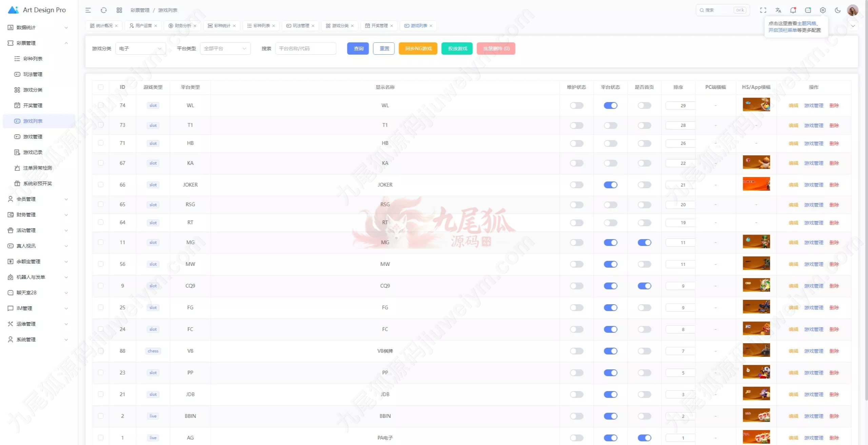Screen dimensions: 868x445
Task: Click the WL row H5 banner thumbnail
Action: tap(756, 104)
